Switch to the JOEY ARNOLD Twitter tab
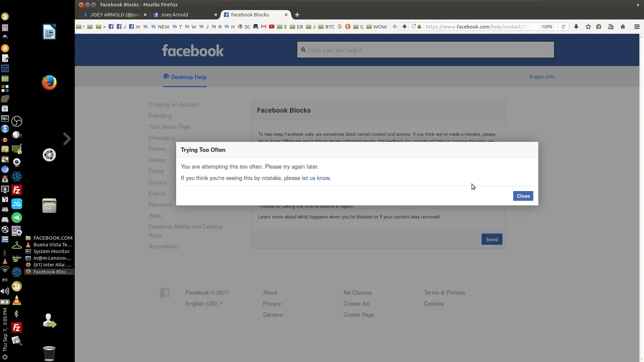 (x=115, y=15)
